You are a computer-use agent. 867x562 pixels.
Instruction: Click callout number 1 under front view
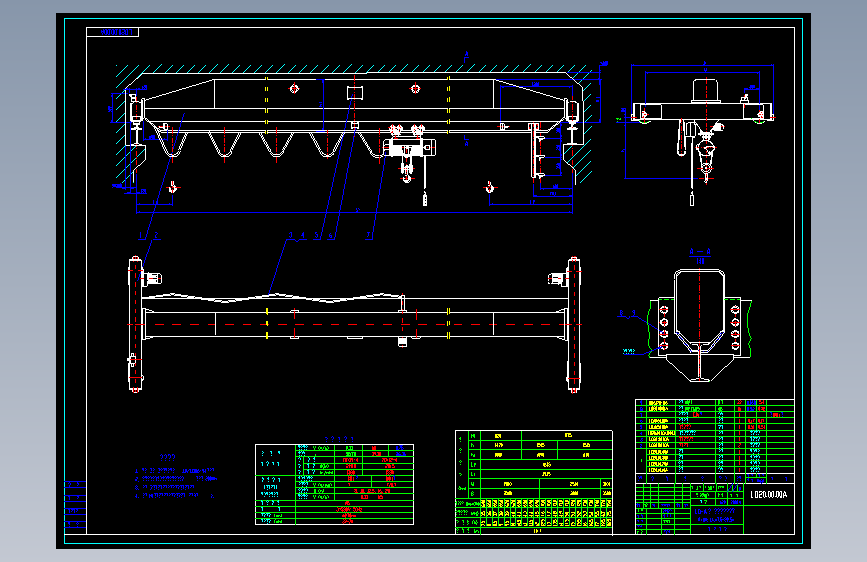[x=140, y=235]
